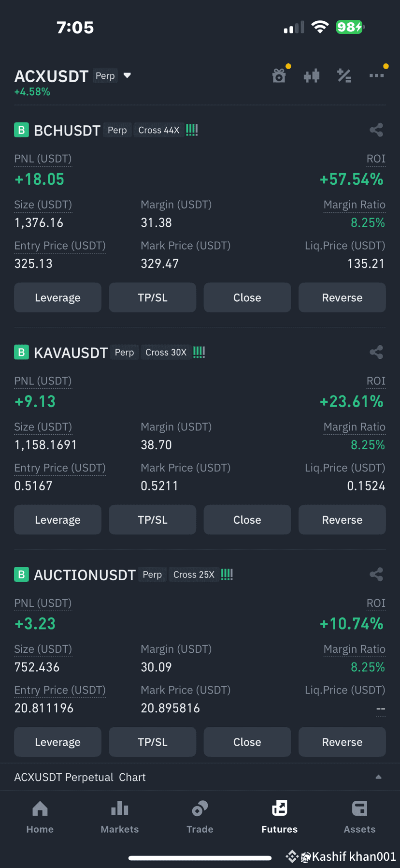Viewport: 400px width, 868px height.
Task: Close the BCHUSDT position
Action: pyautogui.click(x=247, y=297)
